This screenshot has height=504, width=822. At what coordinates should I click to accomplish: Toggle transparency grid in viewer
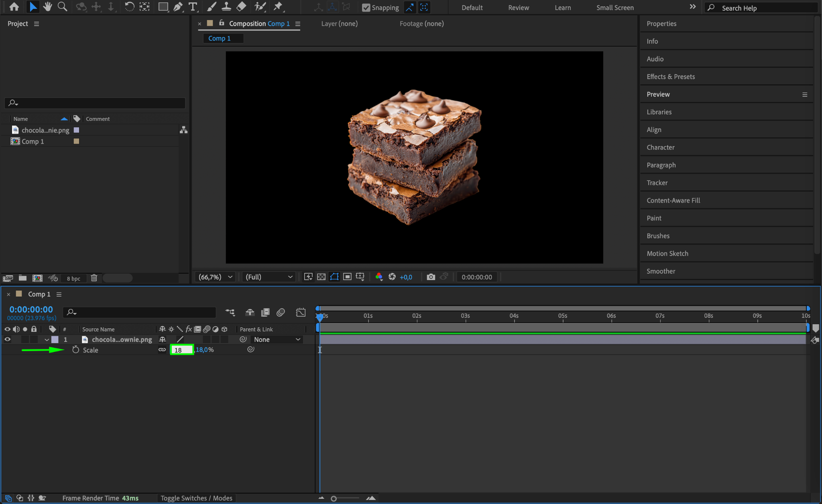(321, 277)
